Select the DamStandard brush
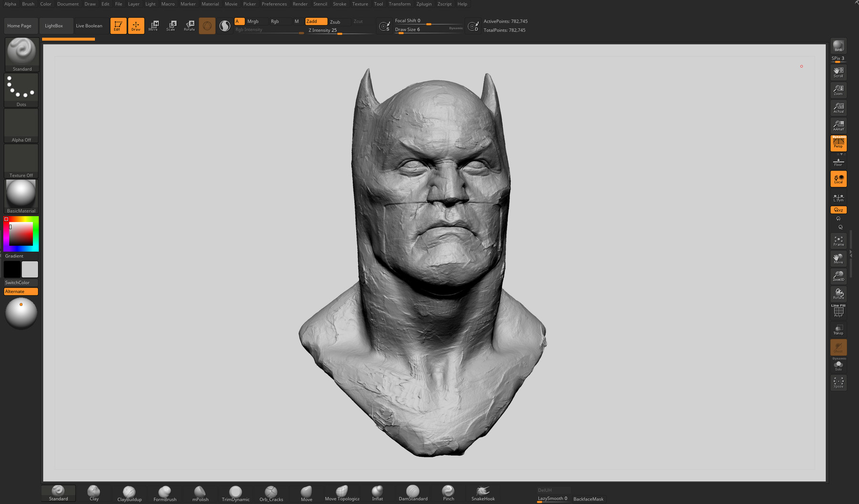Image resolution: width=859 pixels, height=504 pixels. pyautogui.click(x=412, y=493)
